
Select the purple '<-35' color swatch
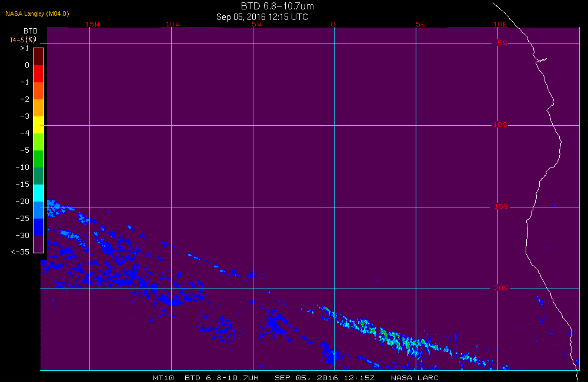pyautogui.click(x=39, y=244)
